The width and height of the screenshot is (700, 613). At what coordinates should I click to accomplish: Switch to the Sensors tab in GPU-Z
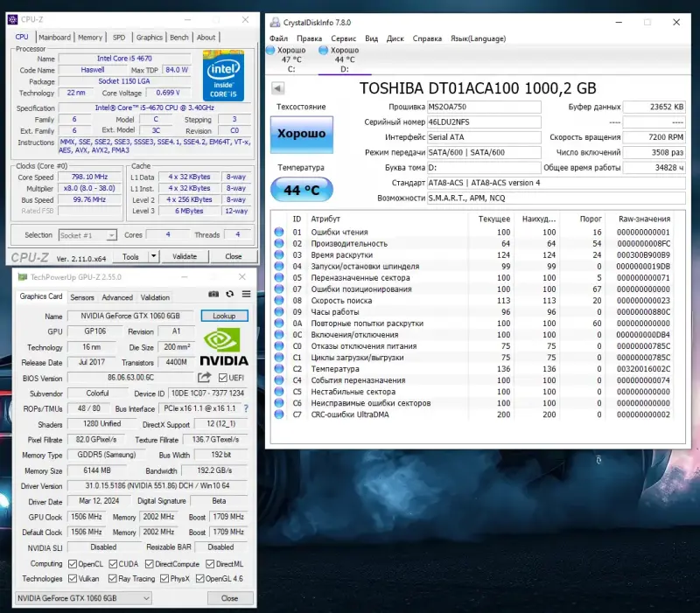click(82, 297)
